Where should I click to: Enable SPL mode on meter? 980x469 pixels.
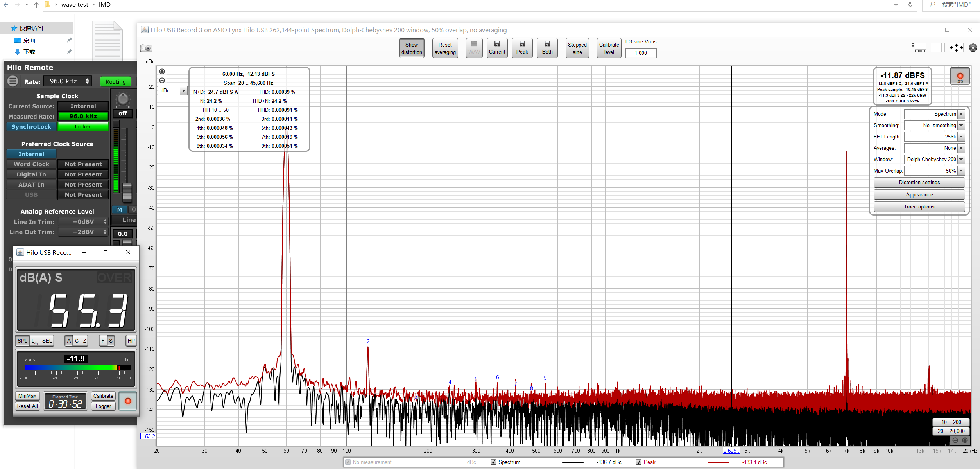point(22,341)
